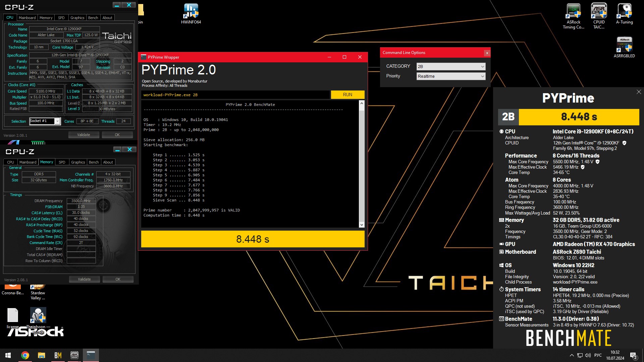Viewport: 644px width, 362px height.
Task: Click the PYPrime output scrollbar up arrow
Action: pyautogui.click(x=362, y=104)
